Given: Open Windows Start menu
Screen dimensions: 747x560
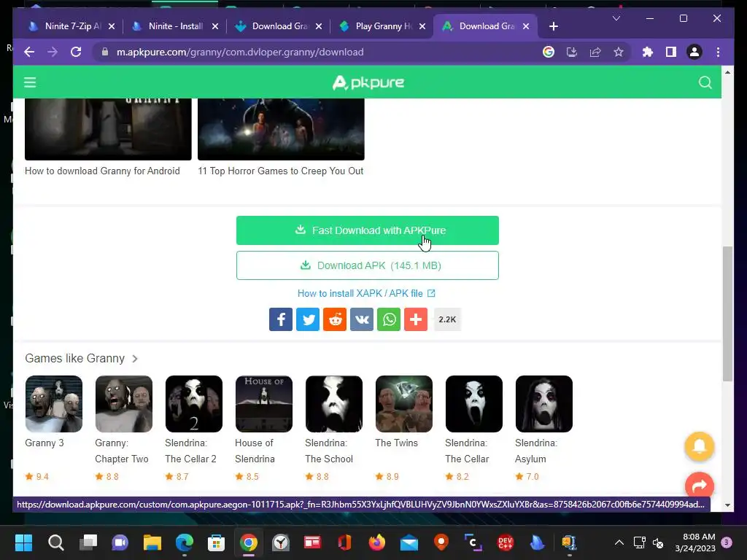Looking at the screenshot, I should click(23, 542).
